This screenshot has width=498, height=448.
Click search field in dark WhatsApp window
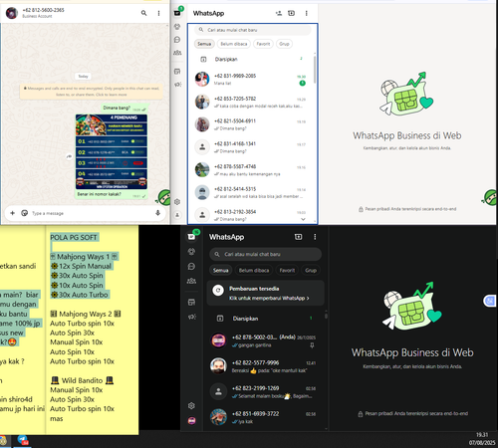tap(265, 254)
